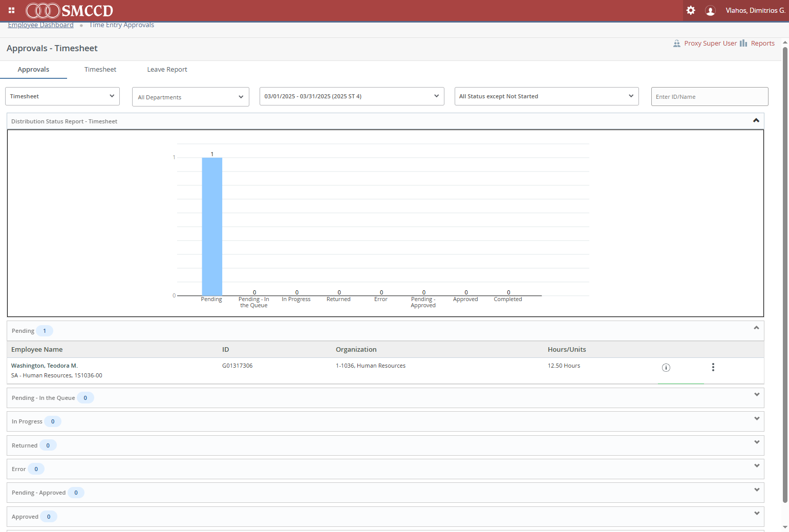Expand the In Progress section
The width and height of the screenshot is (789, 532).
tap(757, 419)
